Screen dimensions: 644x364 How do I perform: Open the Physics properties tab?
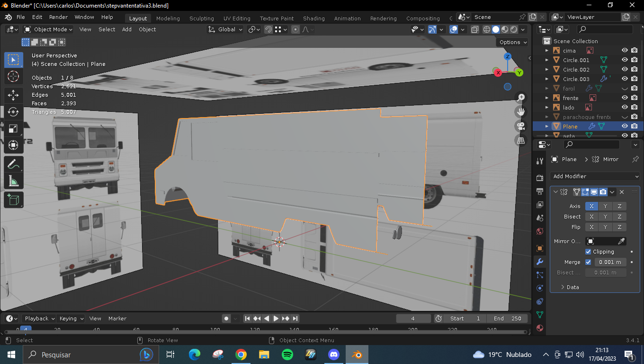tap(539, 288)
